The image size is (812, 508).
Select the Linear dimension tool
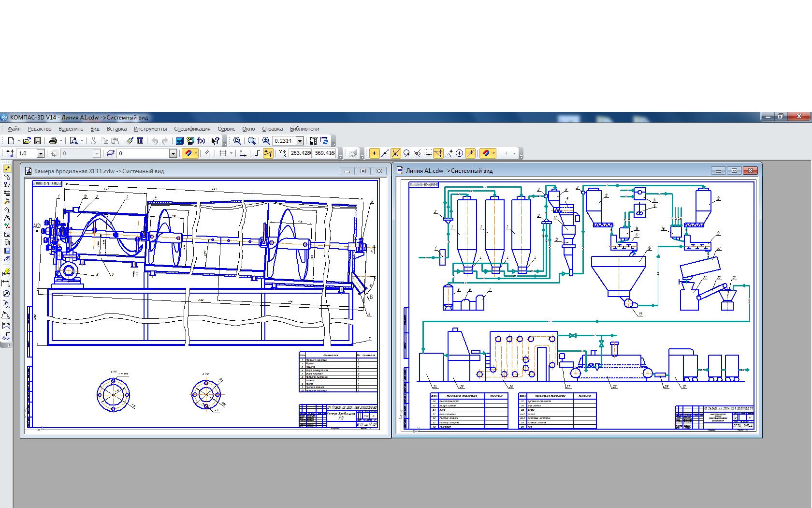[7, 283]
